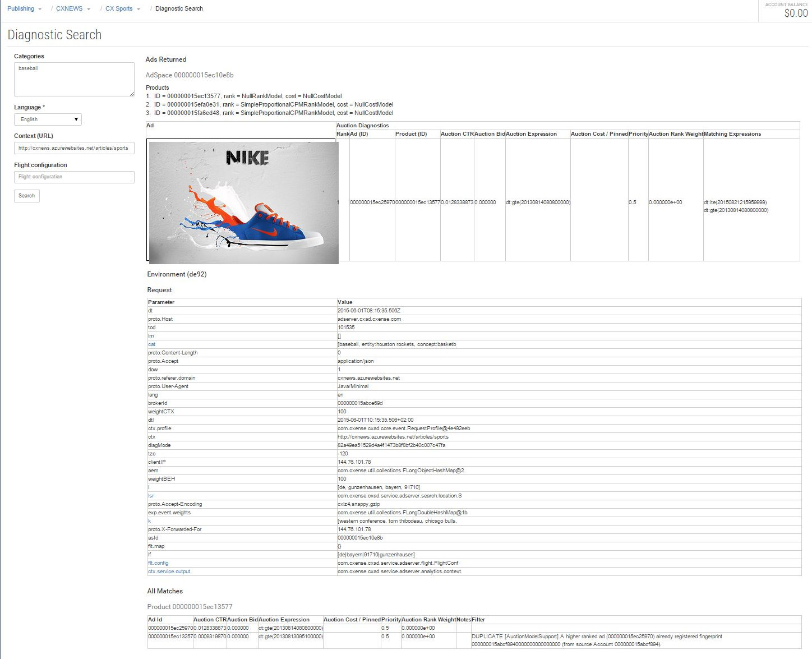Click the asId value 000000015ec10e8b
Viewport: 812px width, 659px height.
(360, 538)
